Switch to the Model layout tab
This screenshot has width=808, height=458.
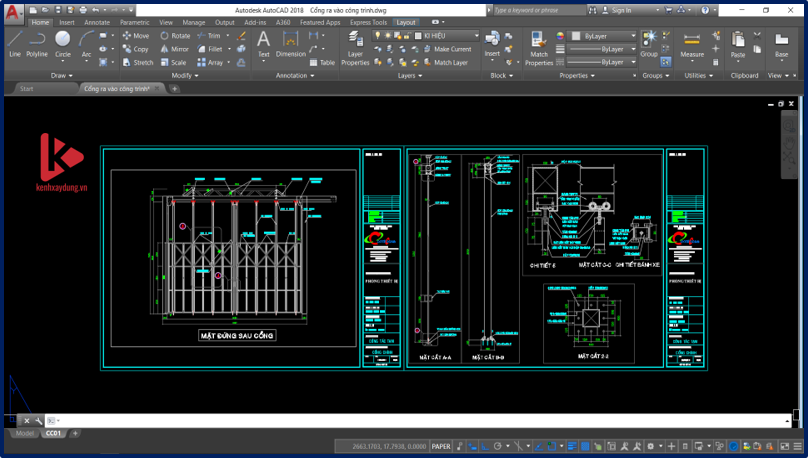[x=24, y=434]
